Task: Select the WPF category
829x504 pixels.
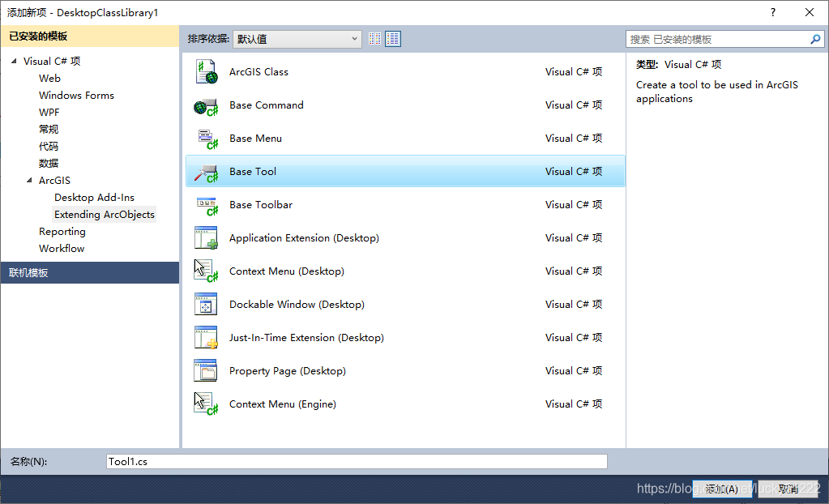Action: (x=49, y=112)
